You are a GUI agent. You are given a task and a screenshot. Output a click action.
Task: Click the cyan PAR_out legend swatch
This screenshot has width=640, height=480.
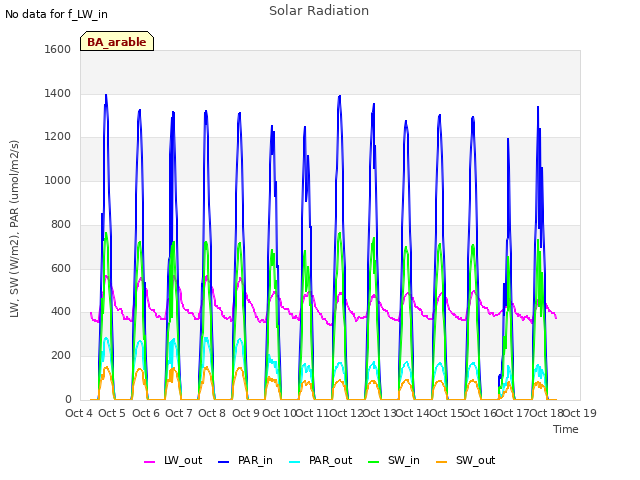click(295, 462)
